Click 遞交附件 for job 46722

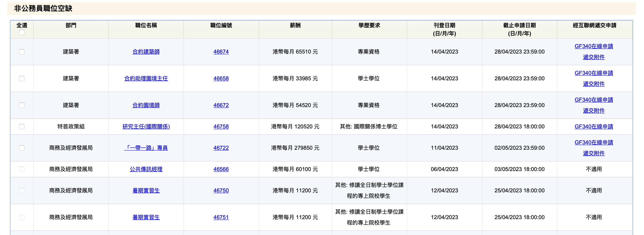click(594, 153)
